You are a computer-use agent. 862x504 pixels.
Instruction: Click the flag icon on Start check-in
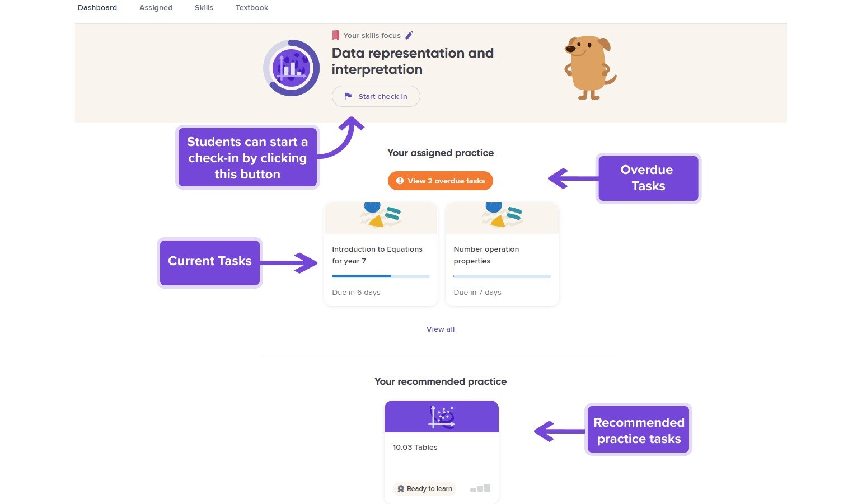[x=348, y=96]
